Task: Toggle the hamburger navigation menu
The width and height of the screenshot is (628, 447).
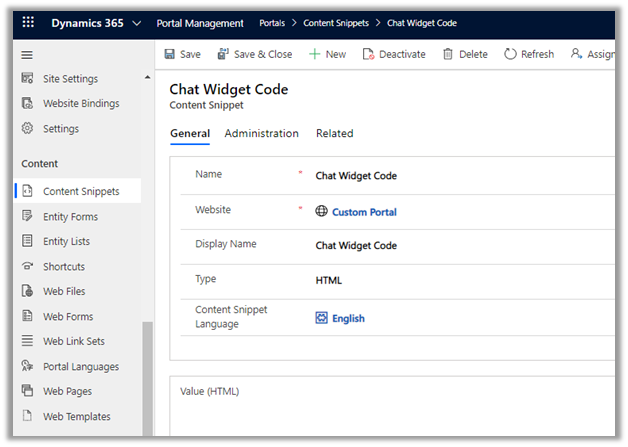Action: (27, 54)
